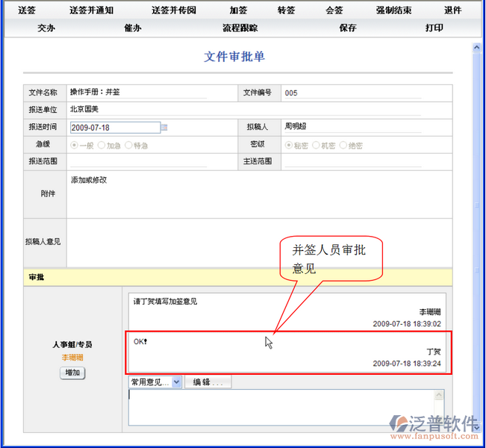Click the 编辑... button
Screen dimensions: 486x448
coord(208,382)
